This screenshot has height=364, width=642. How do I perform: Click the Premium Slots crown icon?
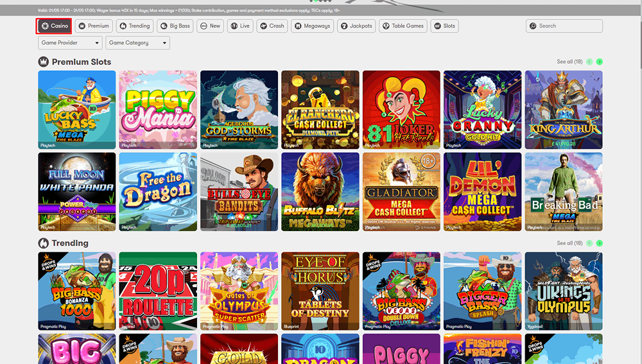click(44, 62)
